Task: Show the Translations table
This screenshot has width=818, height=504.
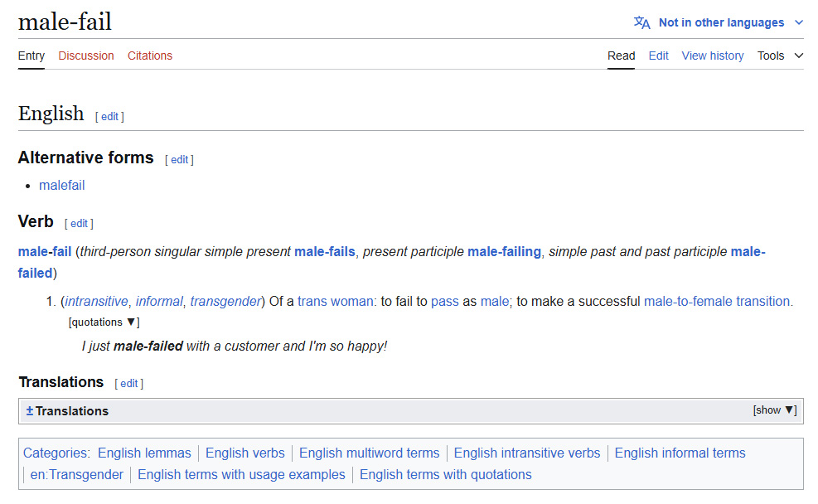Action: (775, 410)
